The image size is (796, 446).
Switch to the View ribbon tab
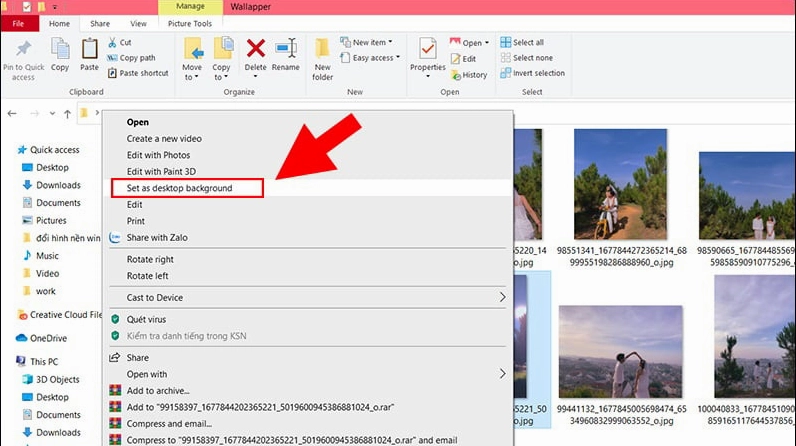pos(138,23)
